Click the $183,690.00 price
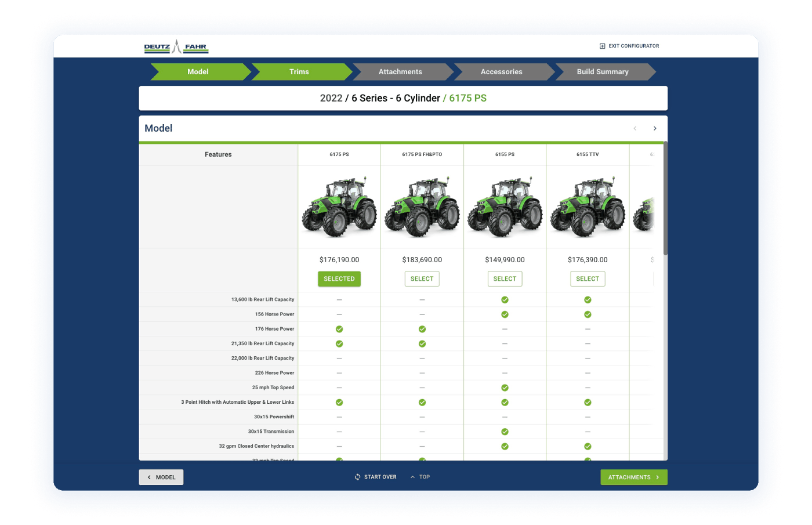The height and width of the screenshot is (525, 812). tap(422, 260)
